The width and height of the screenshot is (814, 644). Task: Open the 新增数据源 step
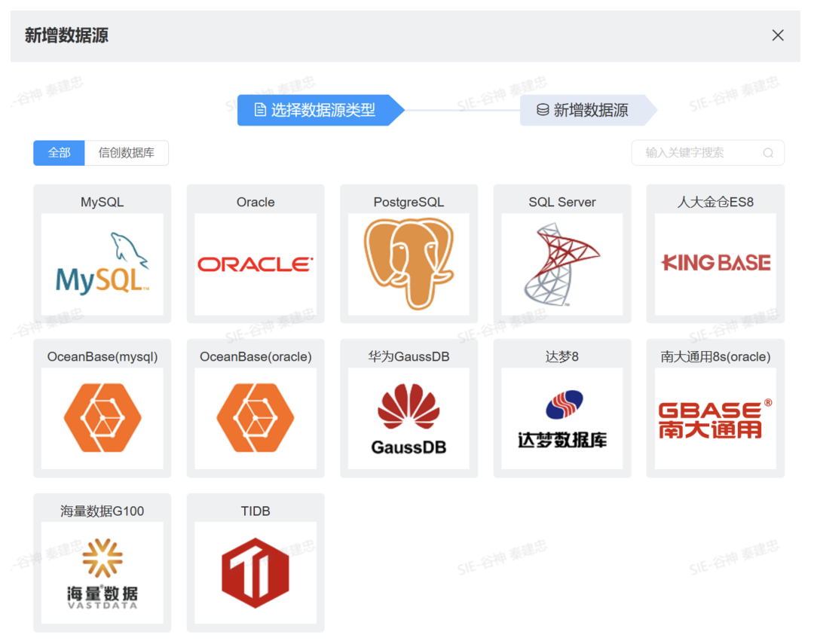click(584, 110)
